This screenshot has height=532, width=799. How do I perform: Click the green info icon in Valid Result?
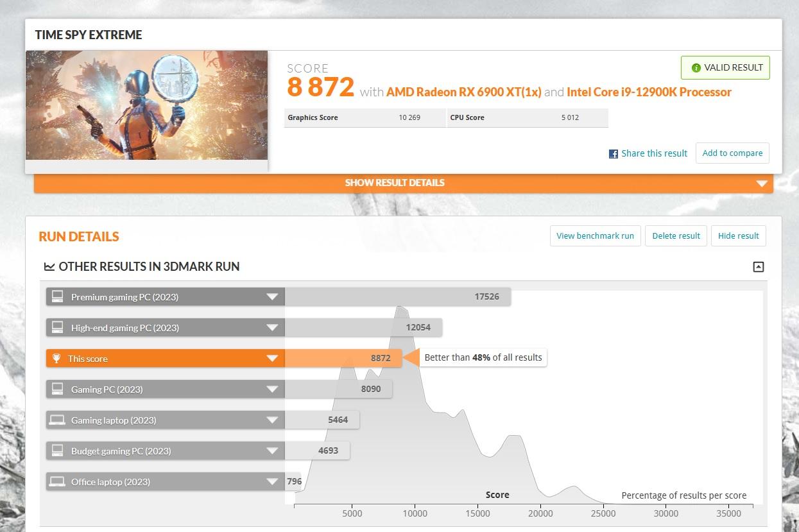tap(696, 68)
